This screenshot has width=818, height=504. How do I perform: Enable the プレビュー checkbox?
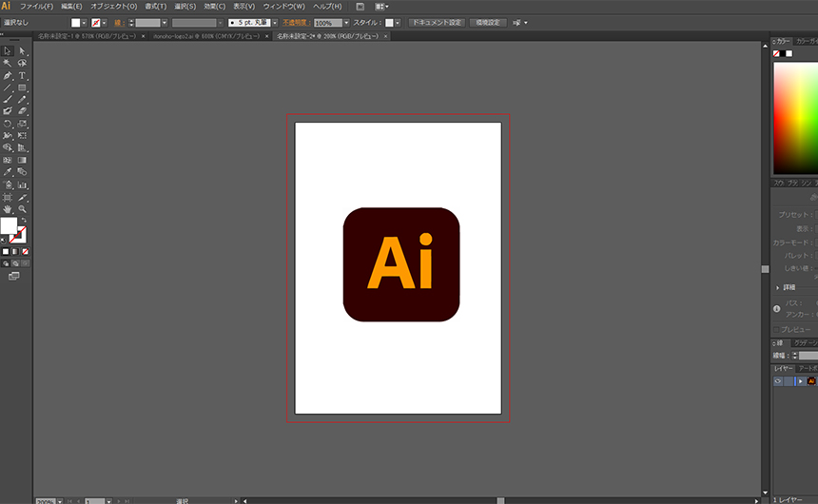click(x=776, y=329)
